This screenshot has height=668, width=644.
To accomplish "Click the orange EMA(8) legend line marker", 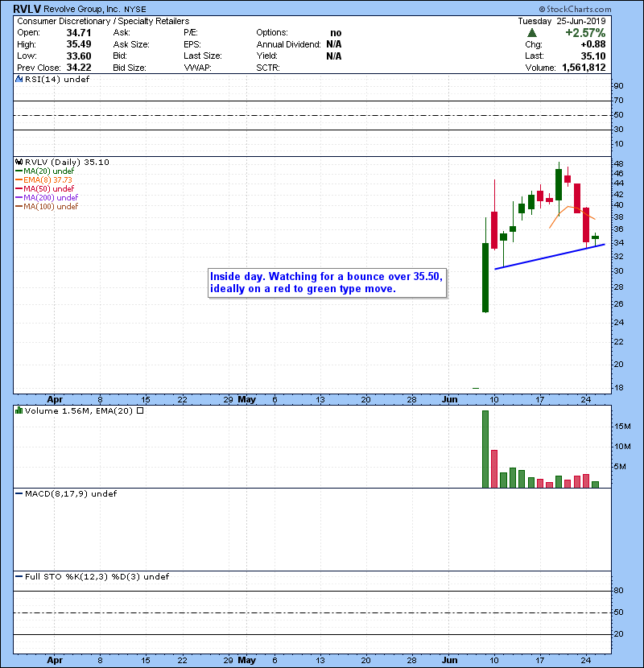I will [19, 180].
